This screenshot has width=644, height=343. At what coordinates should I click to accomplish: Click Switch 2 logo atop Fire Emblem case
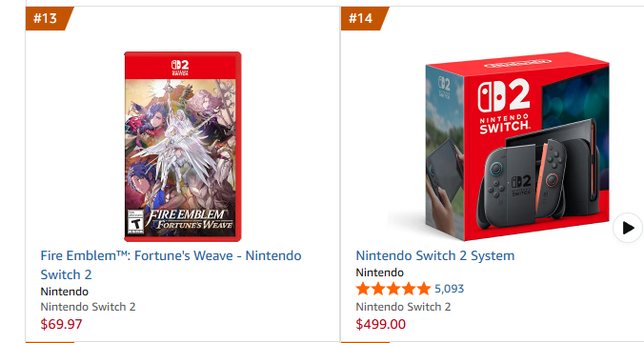point(180,68)
